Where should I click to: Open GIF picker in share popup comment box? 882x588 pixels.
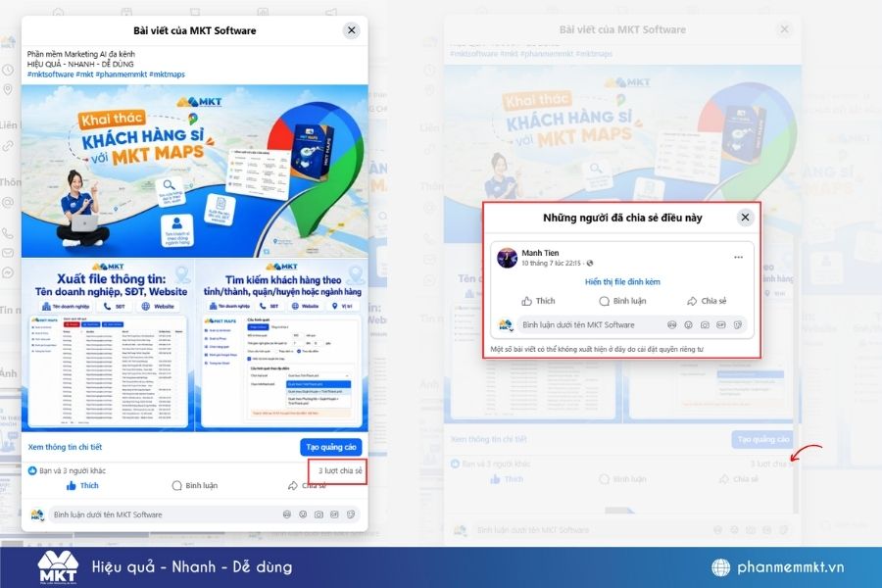click(720, 324)
